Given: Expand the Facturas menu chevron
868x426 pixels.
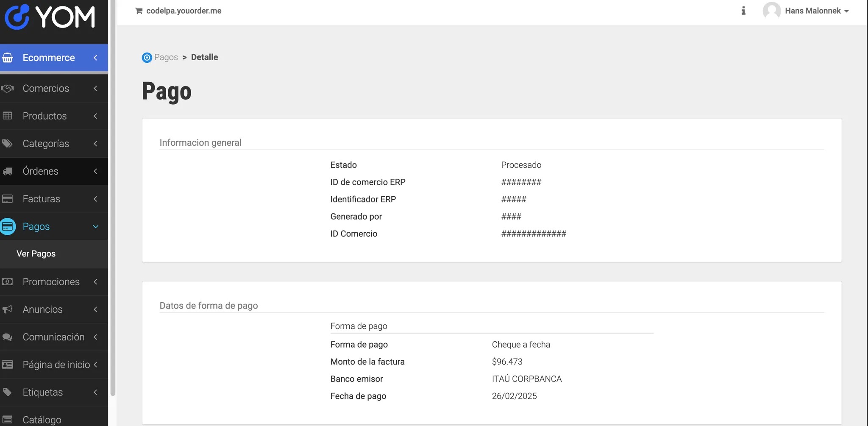Looking at the screenshot, I should coord(95,199).
